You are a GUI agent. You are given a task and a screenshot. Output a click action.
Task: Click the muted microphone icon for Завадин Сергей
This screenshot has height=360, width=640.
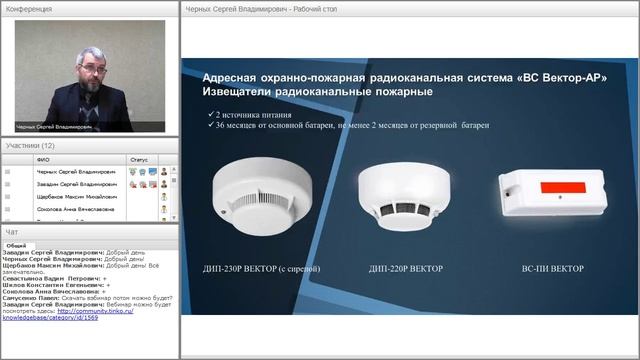click(x=133, y=184)
